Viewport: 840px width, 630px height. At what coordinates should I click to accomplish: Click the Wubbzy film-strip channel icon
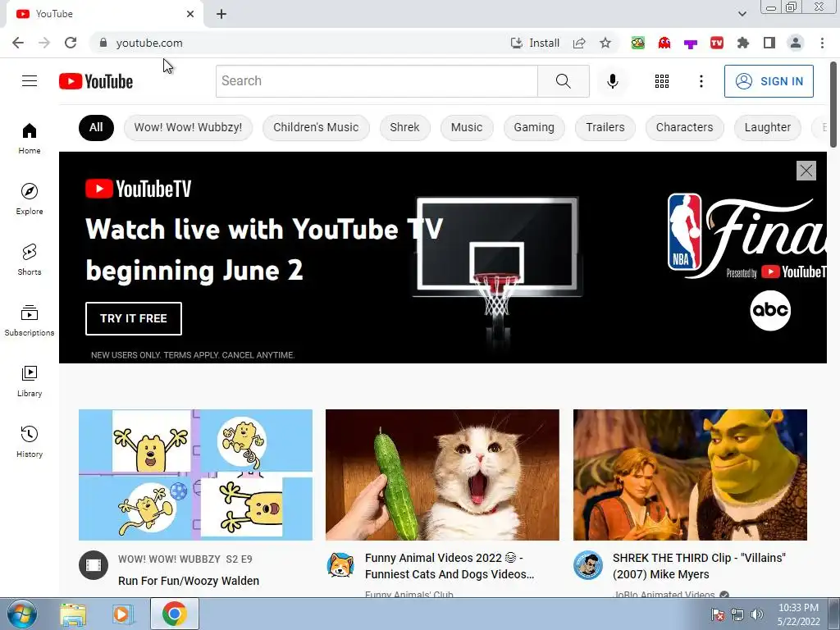point(94,565)
